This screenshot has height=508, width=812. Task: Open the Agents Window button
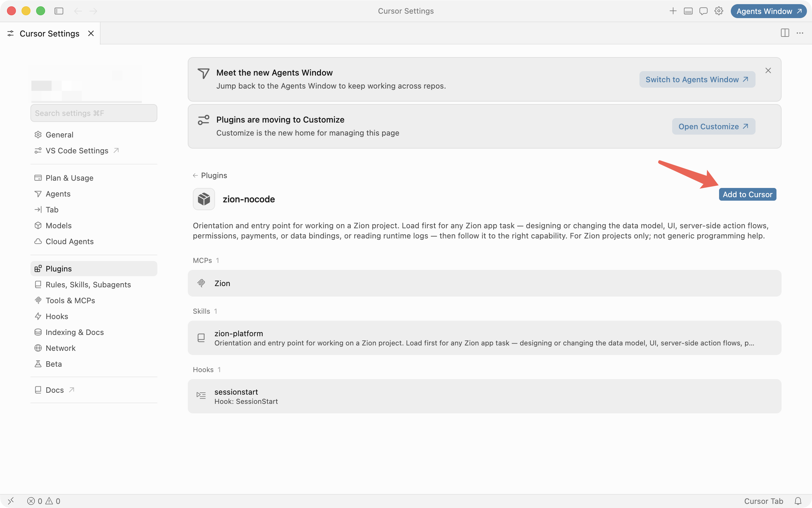[769, 11]
